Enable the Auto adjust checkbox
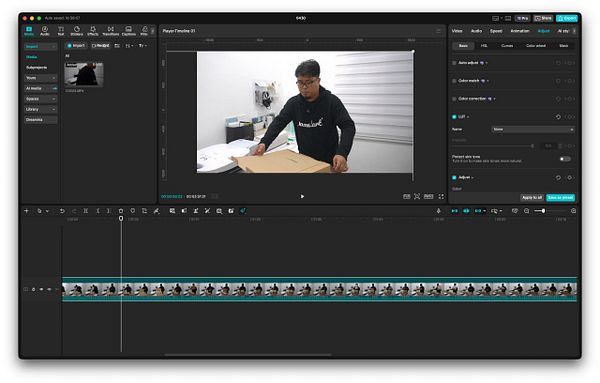 pyautogui.click(x=454, y=63)
